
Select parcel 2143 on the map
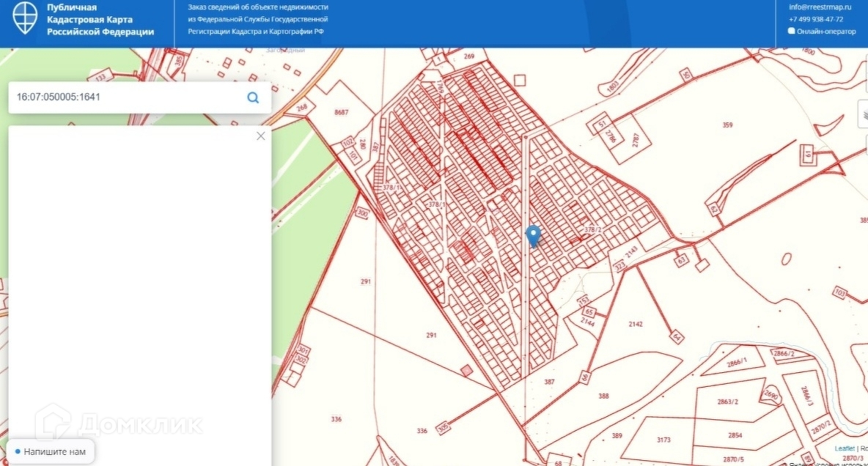pyautogui.click(x=632, y=252)
